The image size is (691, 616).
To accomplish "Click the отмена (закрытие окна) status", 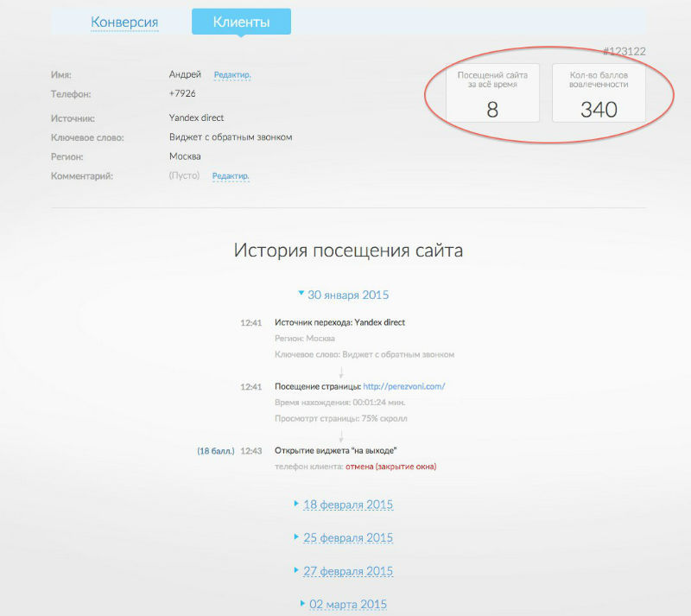I will click(x=391, y=467).
